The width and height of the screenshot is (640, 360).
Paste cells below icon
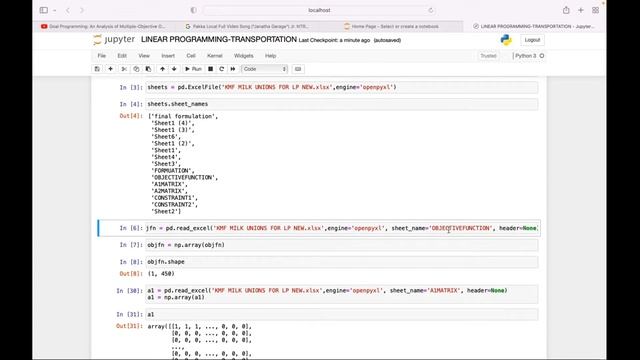tap(148, 69)
